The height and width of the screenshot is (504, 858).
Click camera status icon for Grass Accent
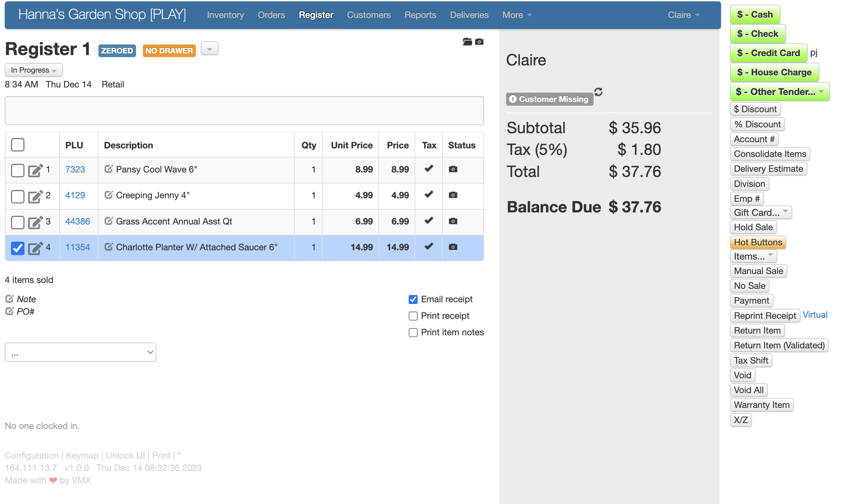click(453, 221)
